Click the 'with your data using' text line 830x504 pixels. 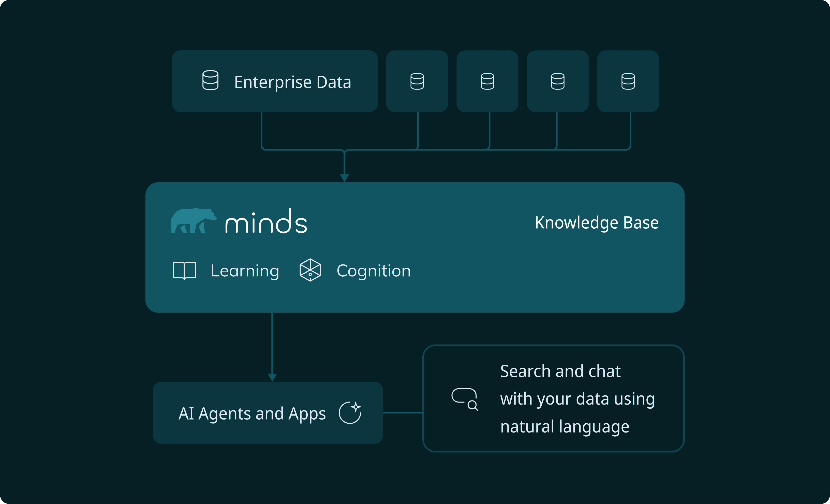tap(577, 399)
